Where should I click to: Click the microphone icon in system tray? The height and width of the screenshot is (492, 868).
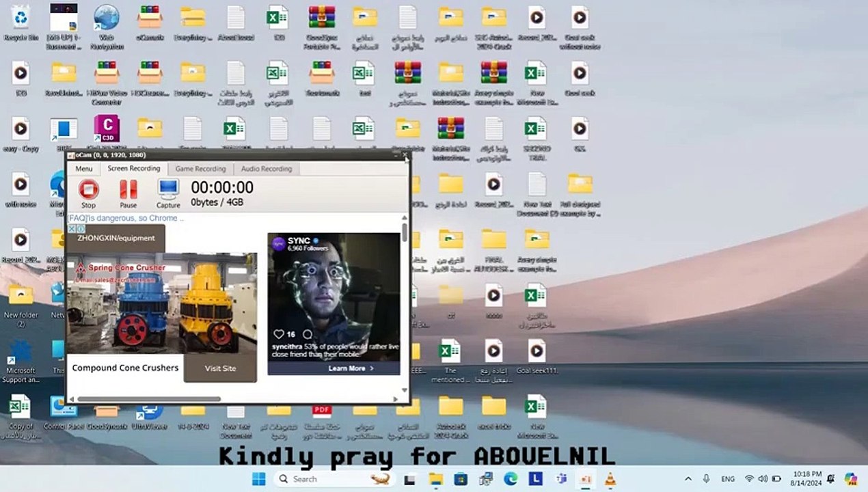click(707, 479)
